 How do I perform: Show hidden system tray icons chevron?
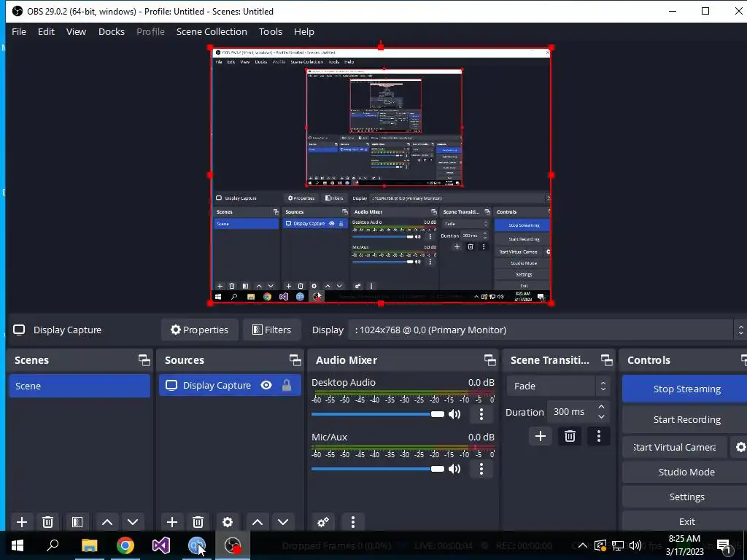pos(582,545)
